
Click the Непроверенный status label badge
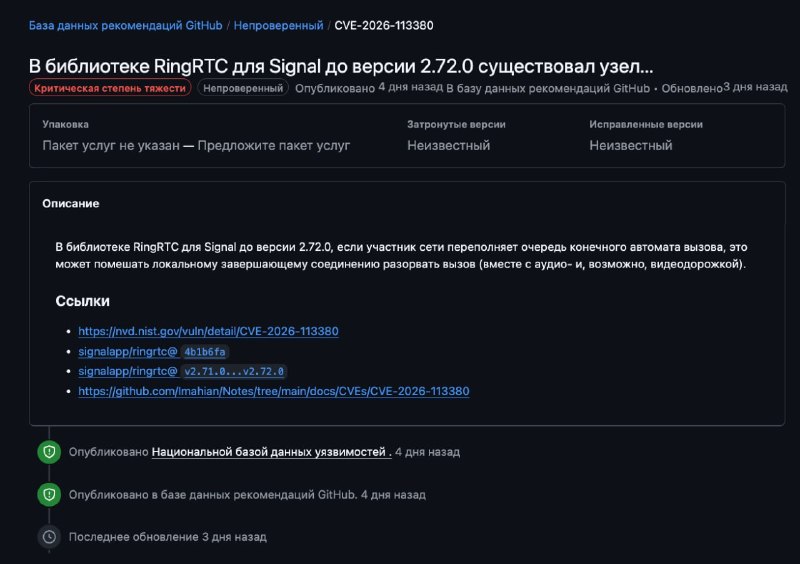pyautogui.click(x=243, y=88)
